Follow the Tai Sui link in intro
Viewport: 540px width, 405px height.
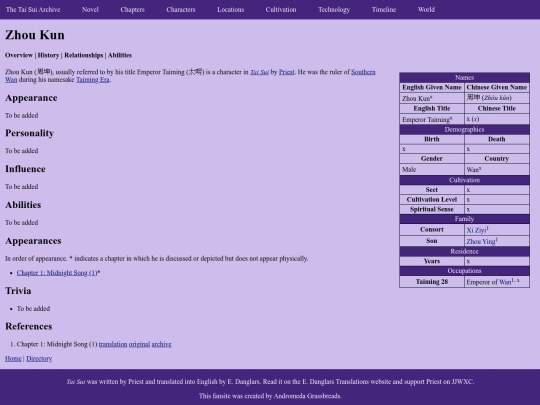259,72
